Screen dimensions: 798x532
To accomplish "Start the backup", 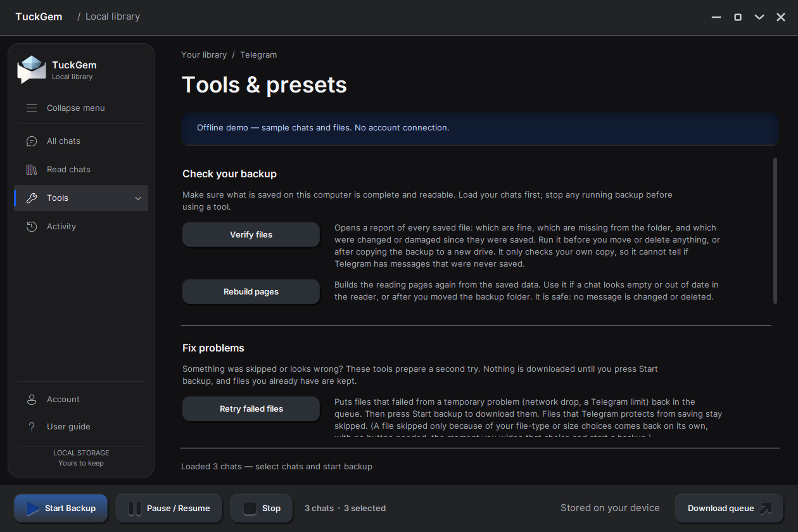I will coord(61,509).
